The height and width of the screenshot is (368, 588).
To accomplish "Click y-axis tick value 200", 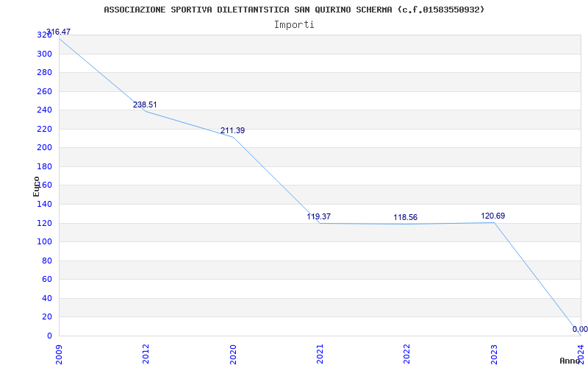I will (44, 148).
